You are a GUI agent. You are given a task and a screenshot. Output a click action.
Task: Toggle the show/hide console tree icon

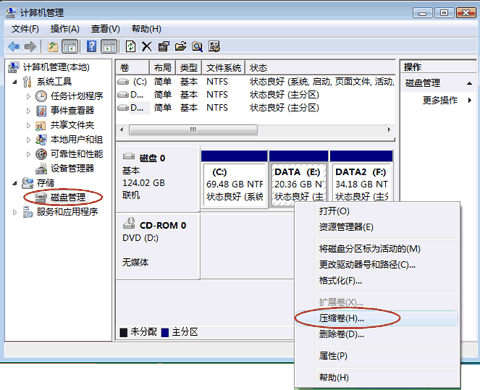[x=70, y=47]
